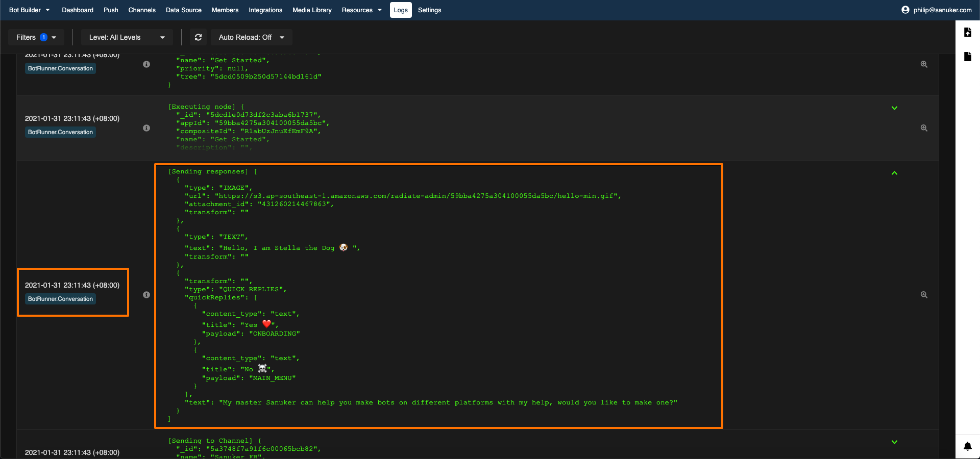
Task: Click the file upload icon in right sidebar
Action: click(x=967, y=32)
